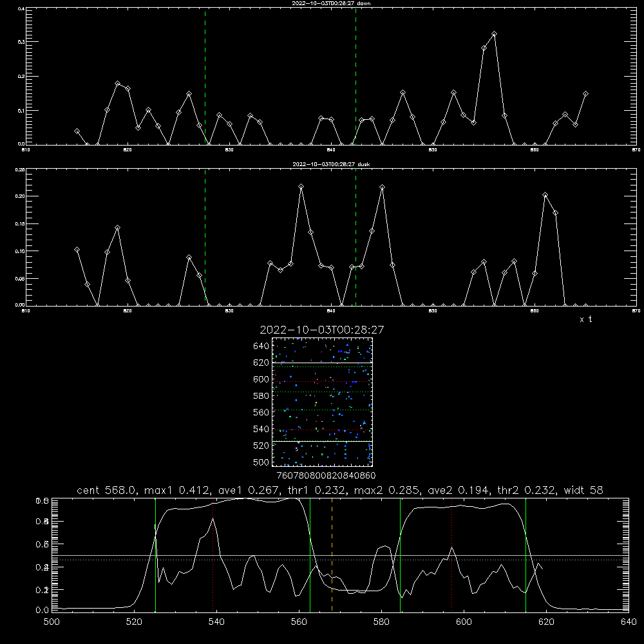Click the 520 label on bottom plot x-axis
The image size is (644, 644).
click(x=134, y=622)
